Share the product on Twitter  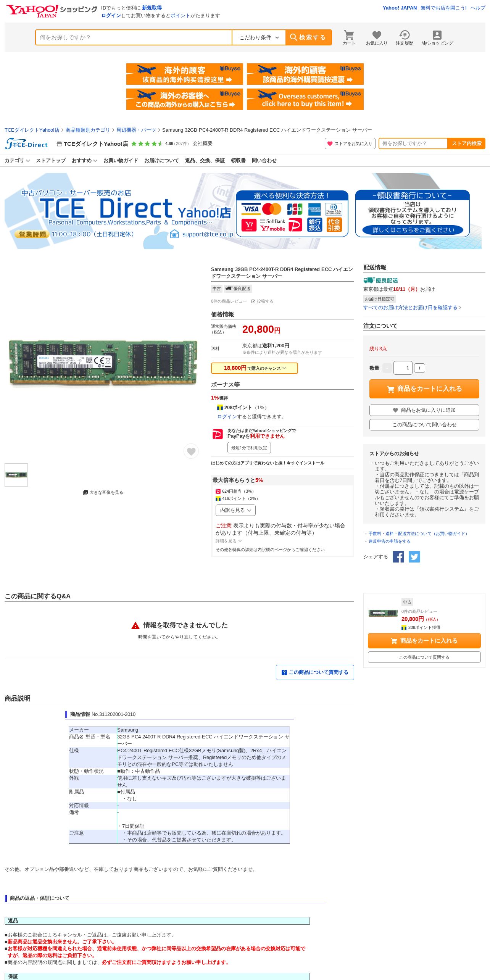(x=414, y=557)
